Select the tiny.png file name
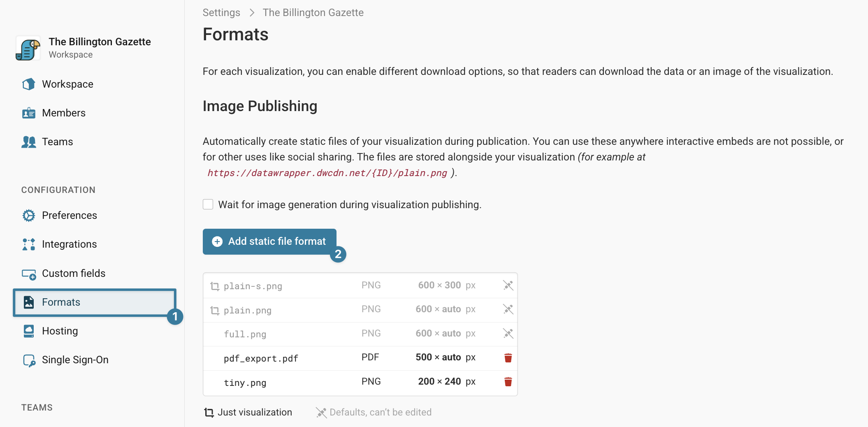The image size is (868, 427). tap(245, 383)
